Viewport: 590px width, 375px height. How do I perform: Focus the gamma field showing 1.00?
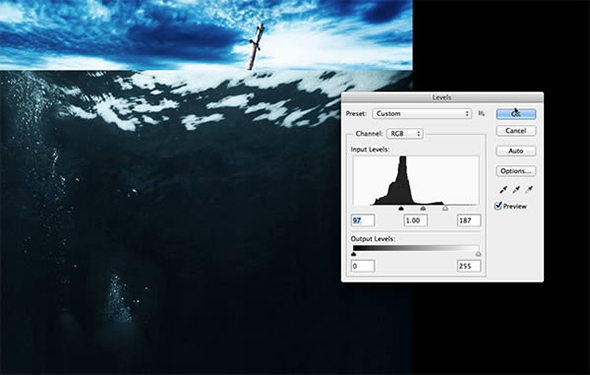click(x=416, y=220)
